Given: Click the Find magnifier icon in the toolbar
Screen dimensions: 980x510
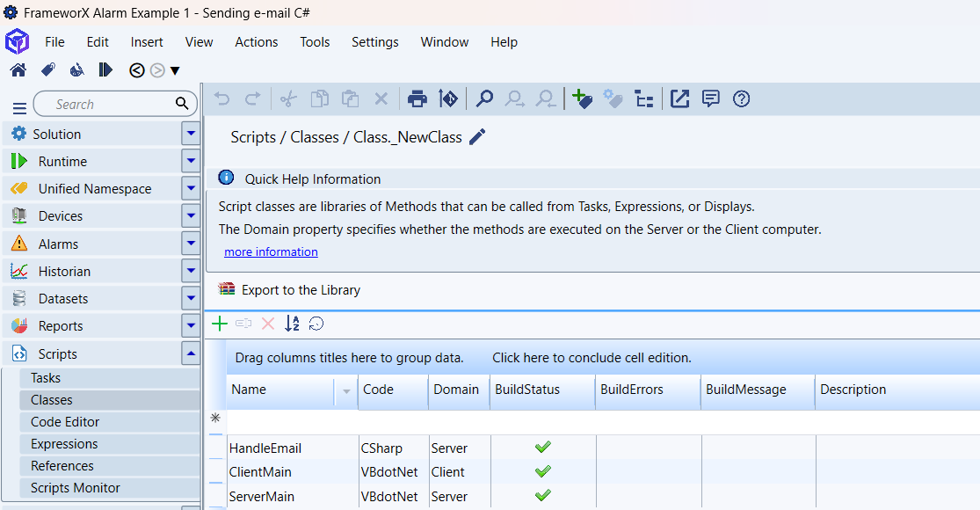Looking at the screenshot, I should pos(484,99).
